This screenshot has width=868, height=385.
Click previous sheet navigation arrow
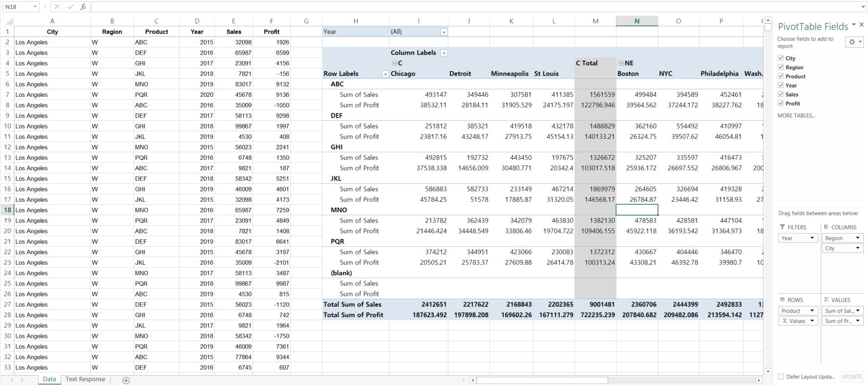coord(12,380)
